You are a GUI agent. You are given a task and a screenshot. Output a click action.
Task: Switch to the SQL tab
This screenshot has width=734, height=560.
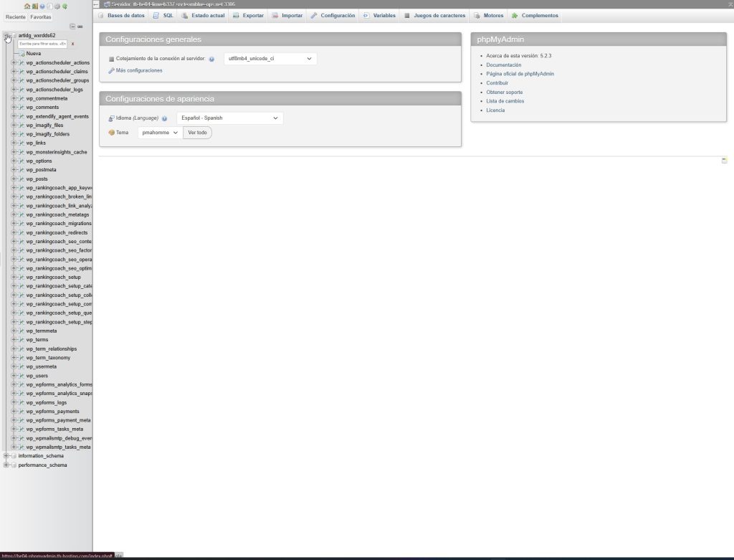[163, 16]
